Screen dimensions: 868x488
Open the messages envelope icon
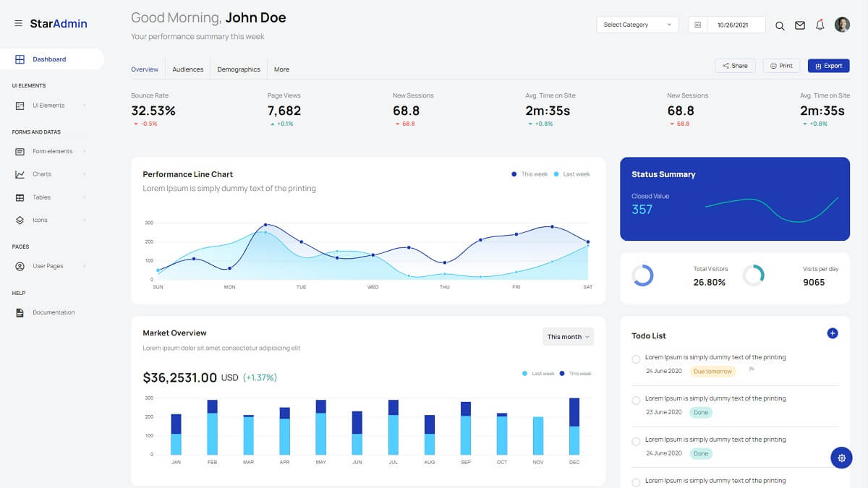point(799,25)
